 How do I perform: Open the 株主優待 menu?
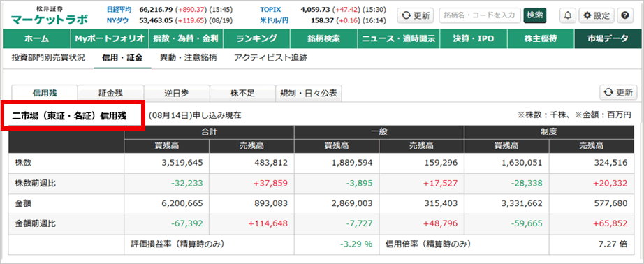point(541,39)
